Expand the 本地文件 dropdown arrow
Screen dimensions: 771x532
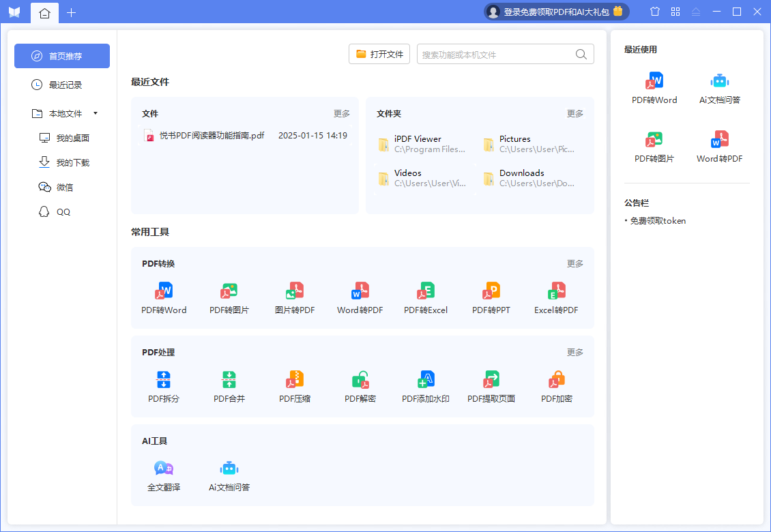coord(96,113)
